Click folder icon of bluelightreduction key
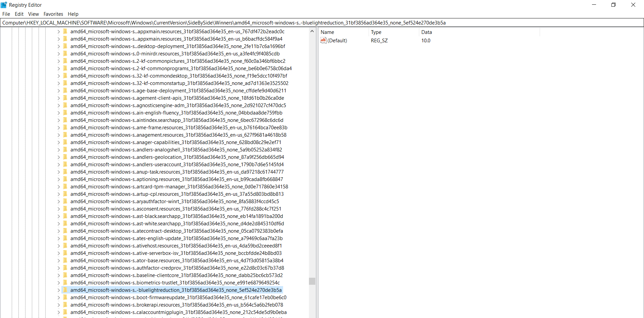 click(x=65, y=290)
